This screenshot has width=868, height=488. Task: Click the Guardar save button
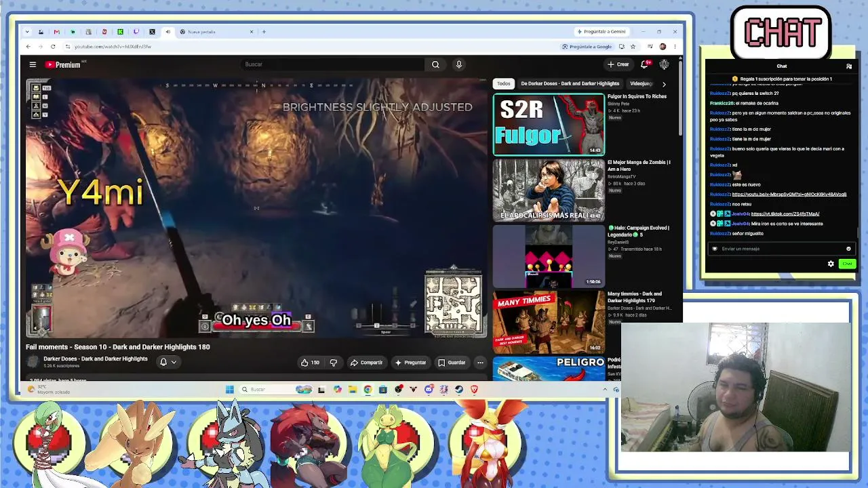point(452,363)
